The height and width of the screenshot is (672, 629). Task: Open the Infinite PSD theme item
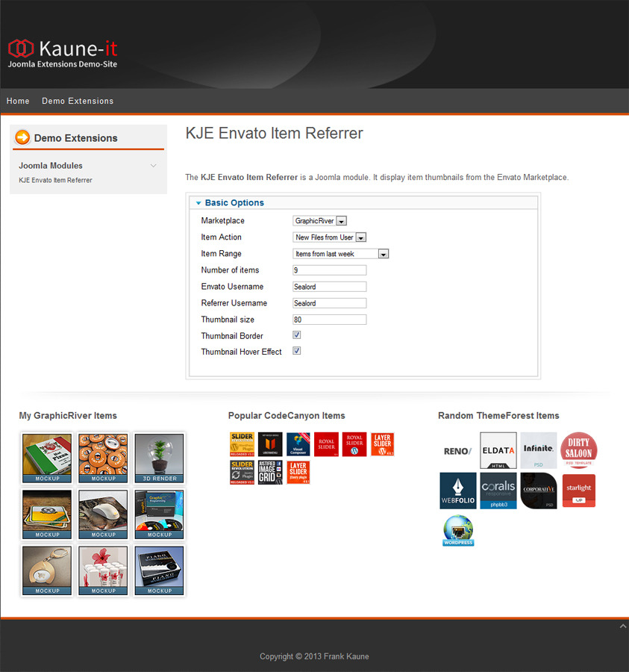point(539,450)
